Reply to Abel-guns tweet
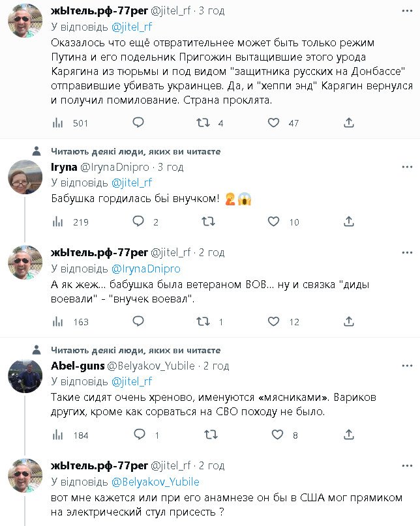420x526 pixels. point(138,435)
